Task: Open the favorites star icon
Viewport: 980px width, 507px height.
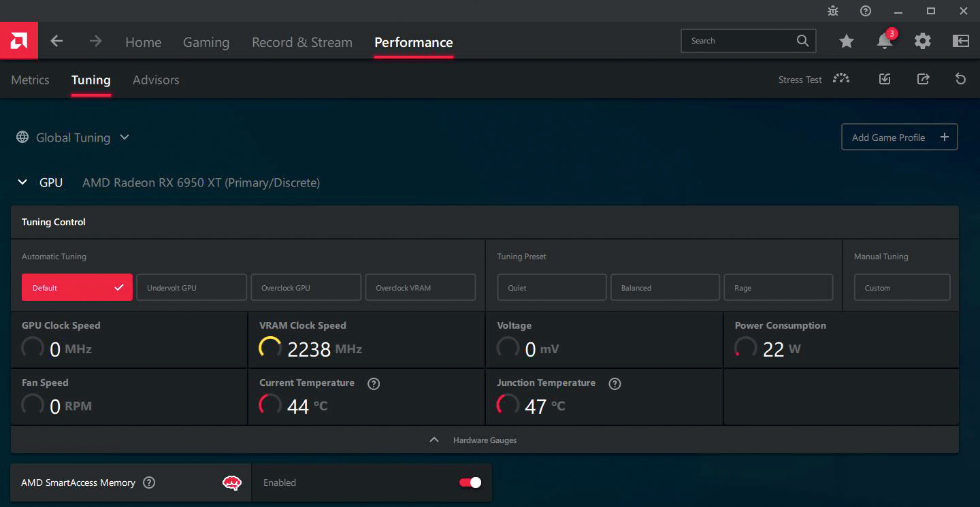Action: 846,42
